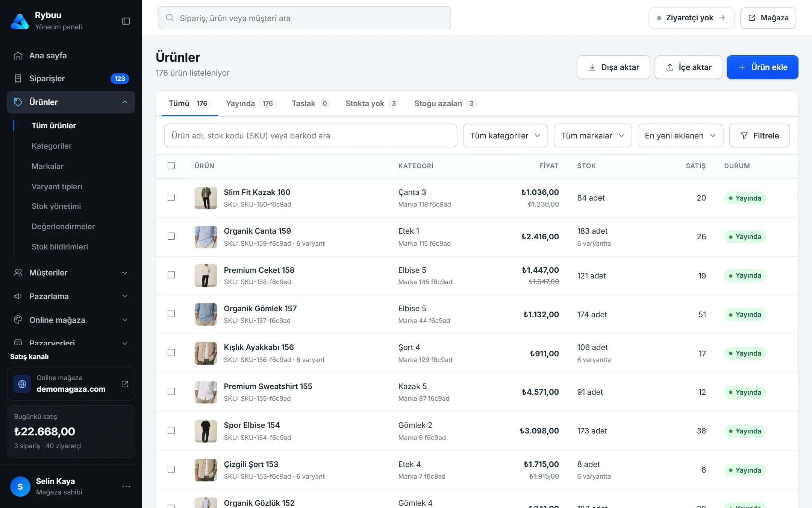Image resolution: width=812 pixels, height=508 pixels.
Task: Click the globe icon for online store
Action: coord(22,384)
